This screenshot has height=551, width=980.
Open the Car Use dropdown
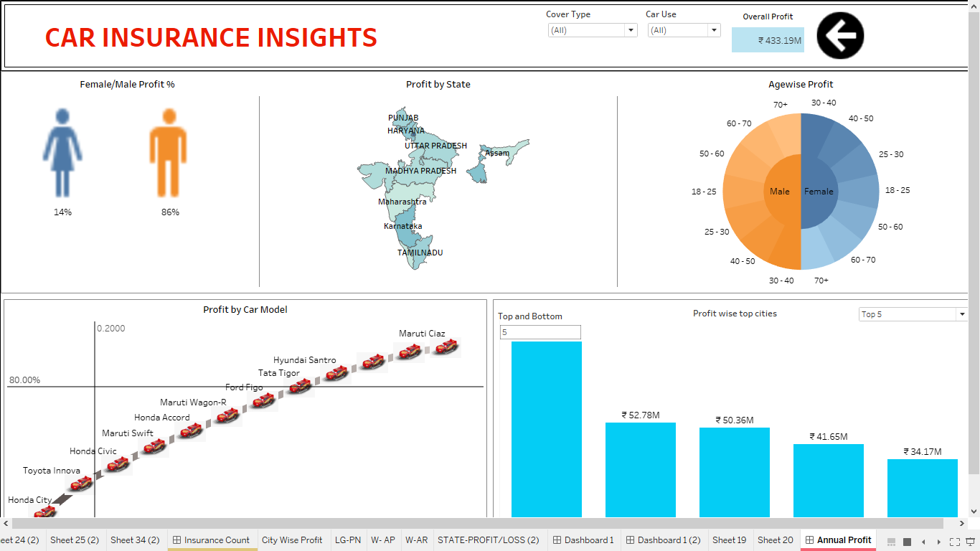[684, 30]
